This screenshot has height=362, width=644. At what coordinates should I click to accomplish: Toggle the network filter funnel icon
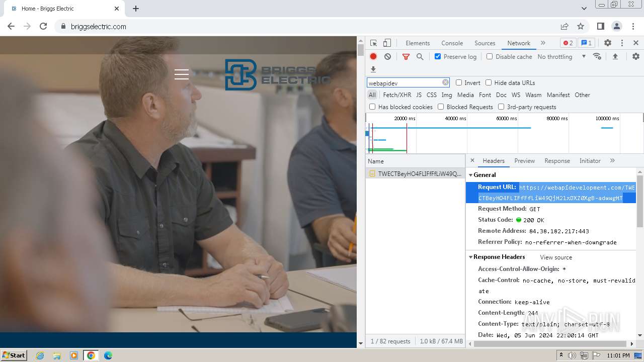tap(406, 57)
